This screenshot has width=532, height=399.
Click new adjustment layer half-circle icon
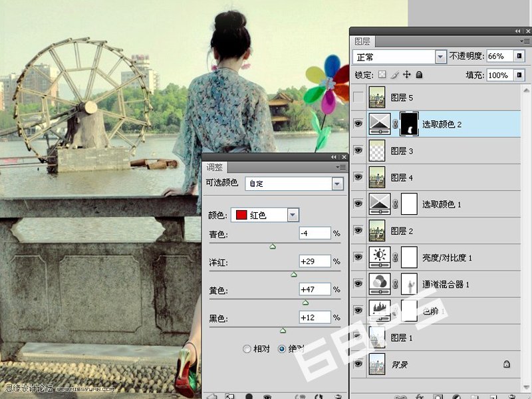tap(456, 396)
